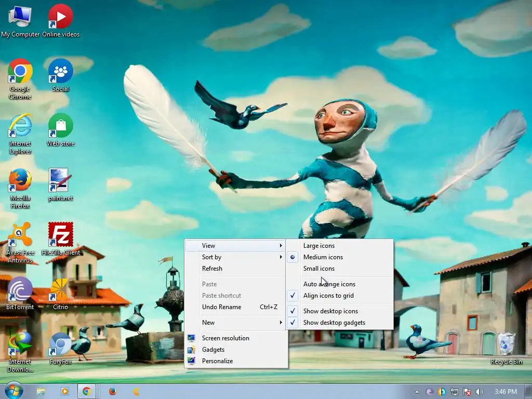Launch Firefox from the taskbar
Screen dimensions: 532x399
[113, 392]
